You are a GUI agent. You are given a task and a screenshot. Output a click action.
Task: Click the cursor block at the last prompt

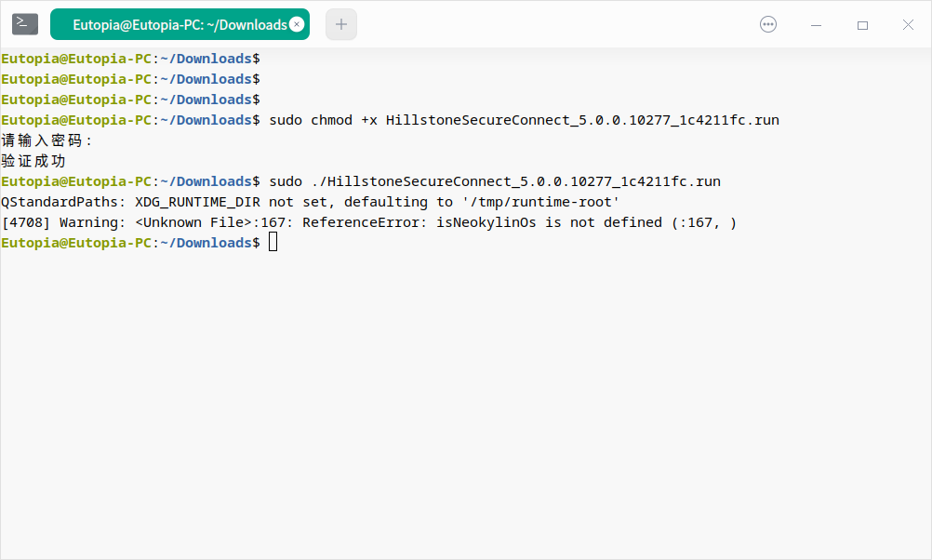pyautogui.click(x=273, y=243)
